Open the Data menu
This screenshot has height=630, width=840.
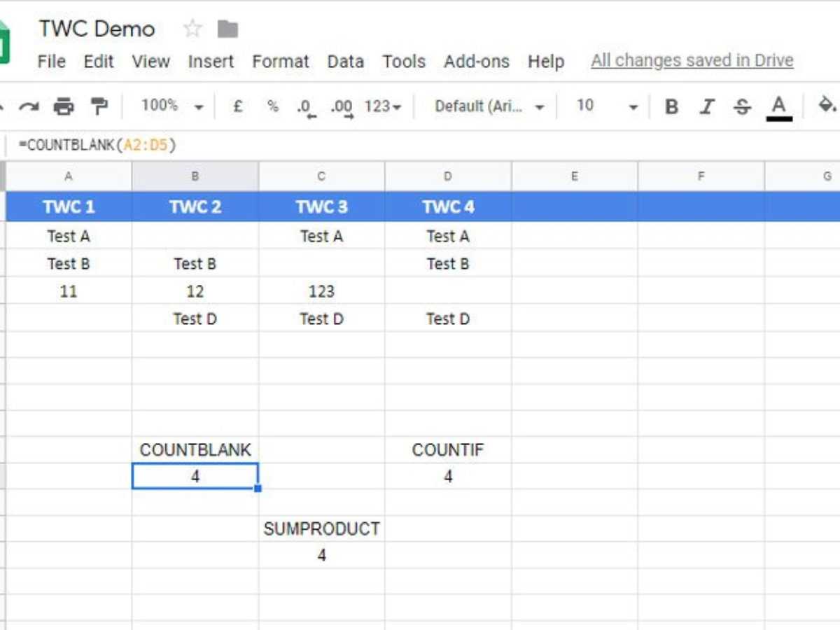point(346,62)
